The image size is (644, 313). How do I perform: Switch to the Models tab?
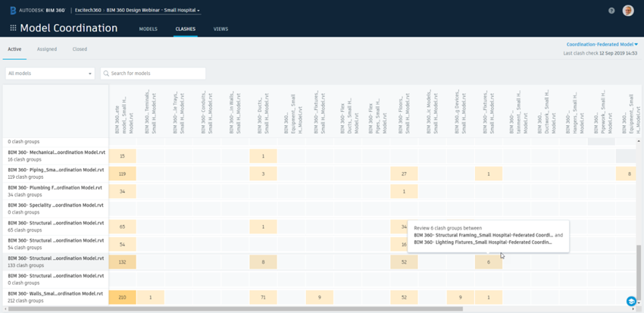(148, 29)
